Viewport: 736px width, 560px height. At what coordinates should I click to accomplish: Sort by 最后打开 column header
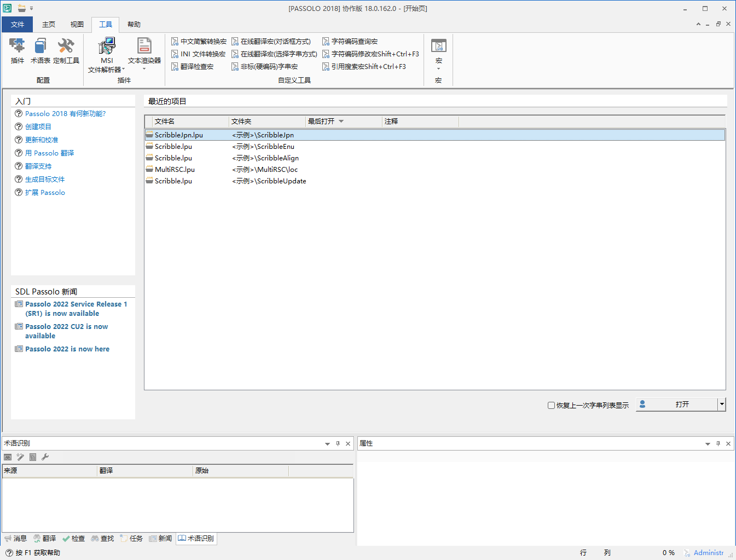click(344, 122)
